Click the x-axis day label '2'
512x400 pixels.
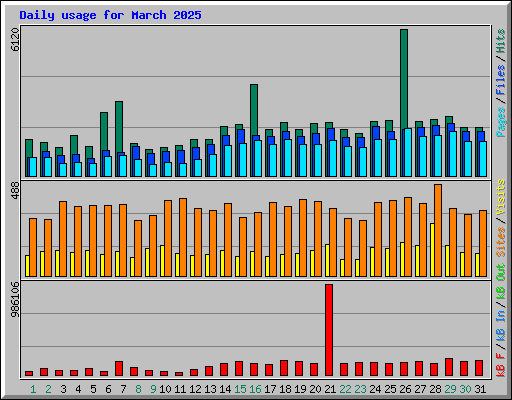48,389
